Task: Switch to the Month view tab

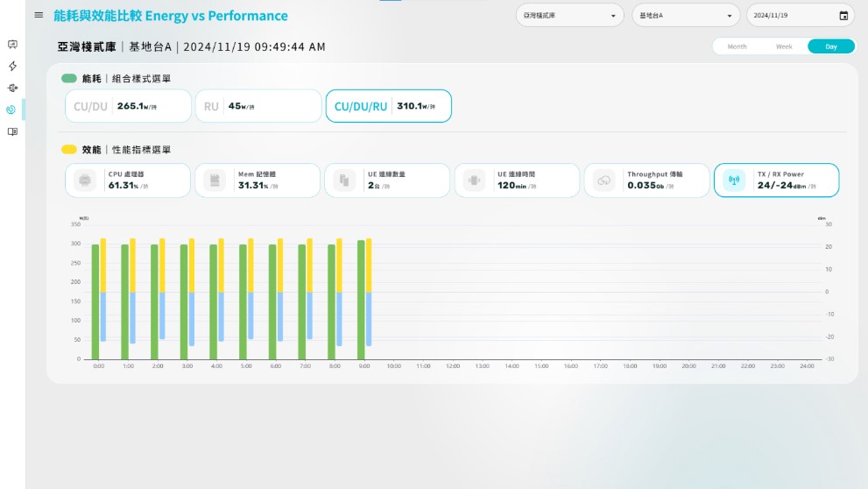Action: [x=737, y=46]
